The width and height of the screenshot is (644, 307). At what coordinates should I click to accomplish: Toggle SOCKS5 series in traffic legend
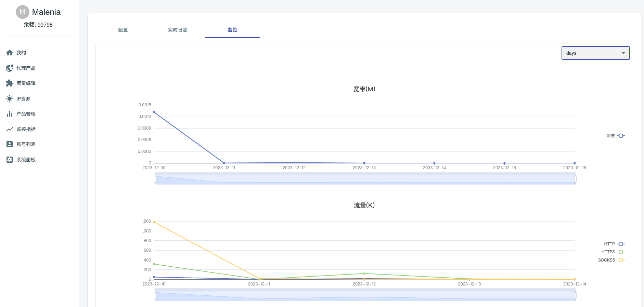coord(611,260)
